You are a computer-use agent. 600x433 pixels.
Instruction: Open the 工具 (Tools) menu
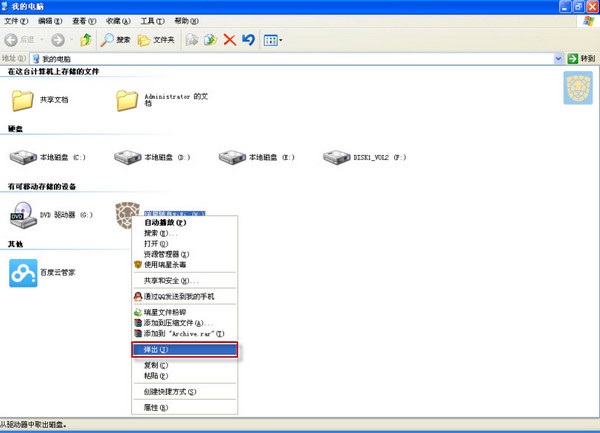(152, 21)
